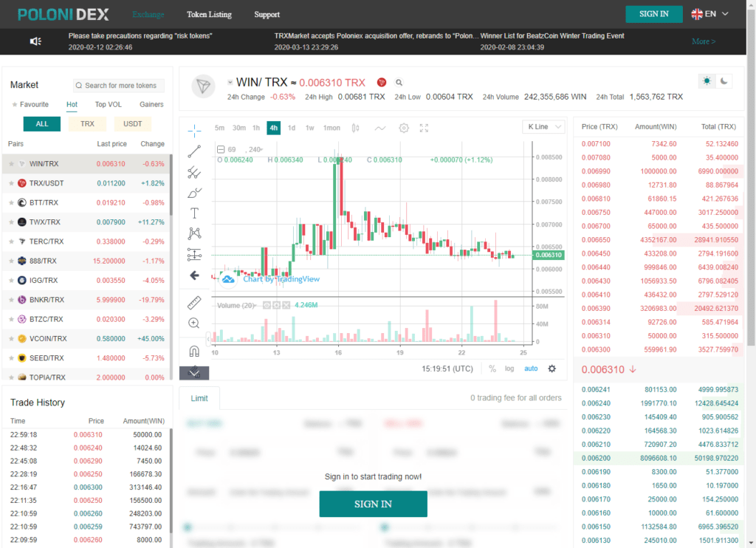Open the Support menu

pyautogui.click(x=267, y=15)
